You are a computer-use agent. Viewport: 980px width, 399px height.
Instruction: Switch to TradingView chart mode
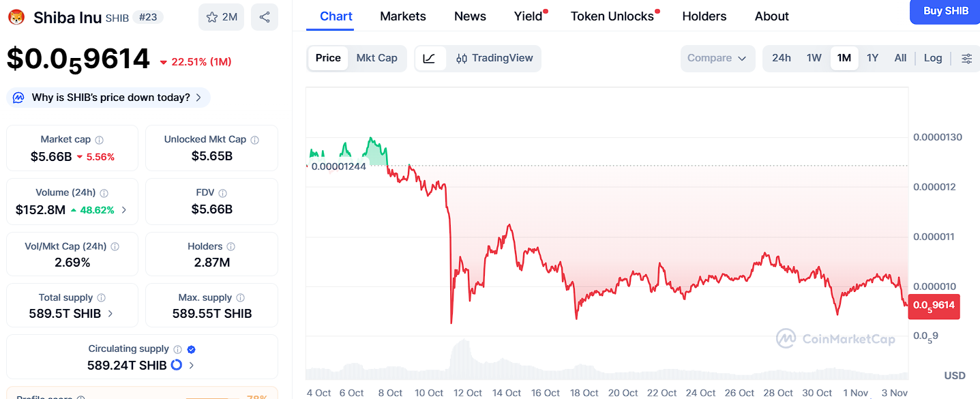(x=494, y=58)
